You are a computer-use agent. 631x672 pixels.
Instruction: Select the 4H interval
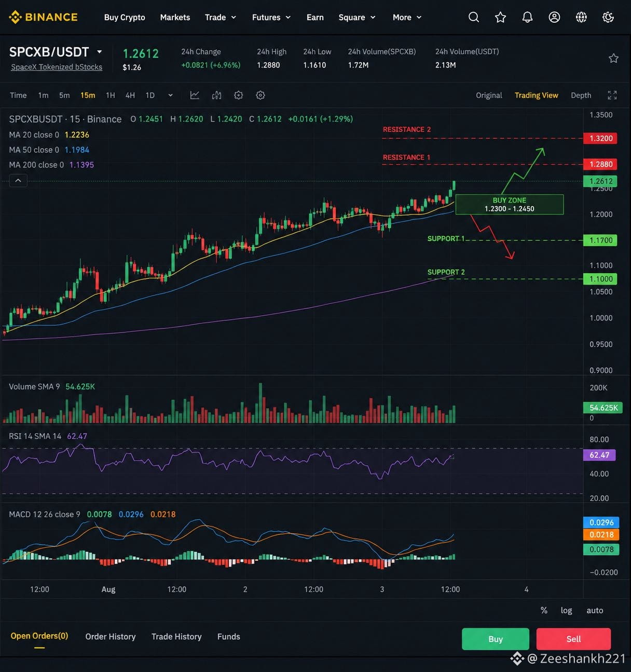(130, 95)
